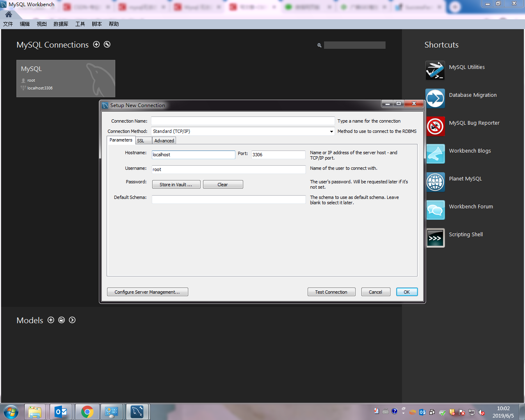Open the 数据库 menu
Screen dimensions: 525x420
click(x=61, y=24)
